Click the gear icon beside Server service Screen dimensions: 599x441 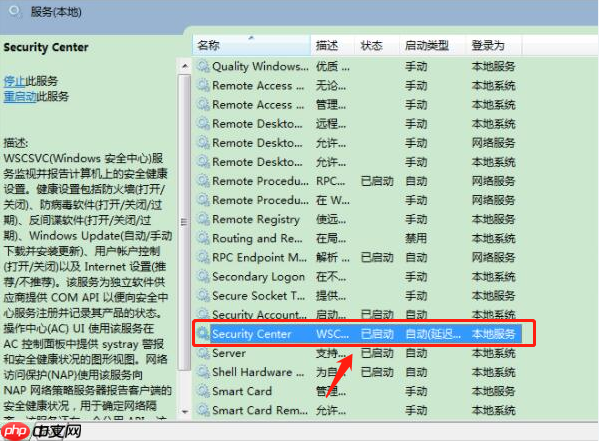click(203, 353)
